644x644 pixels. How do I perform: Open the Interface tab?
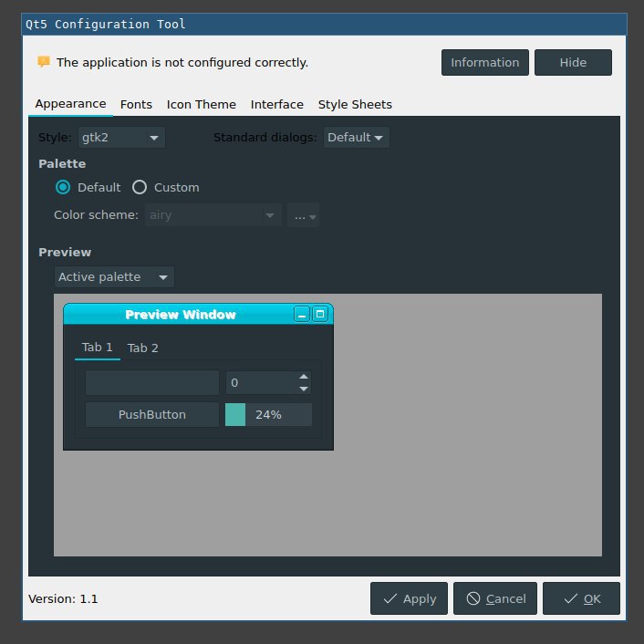click(276, 104)
